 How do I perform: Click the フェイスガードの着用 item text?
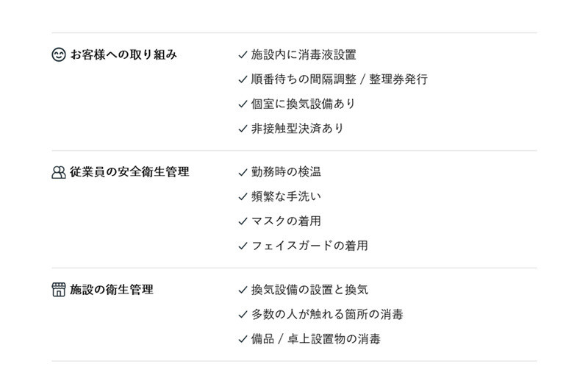tap(309, 246)
